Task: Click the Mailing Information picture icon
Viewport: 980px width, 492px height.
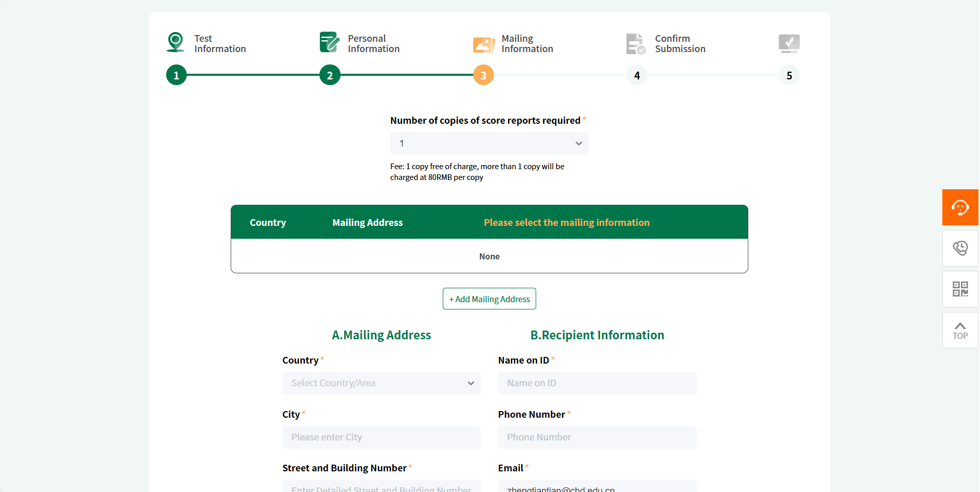Action: coord(484,44)
